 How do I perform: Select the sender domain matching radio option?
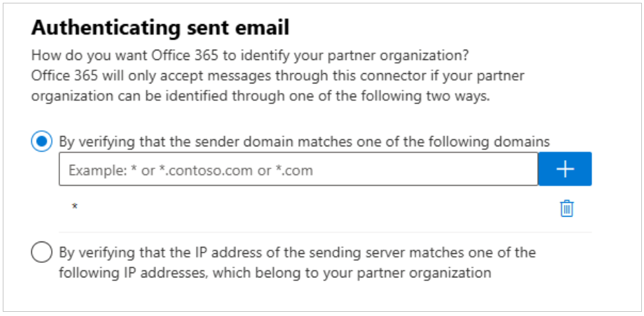tap(41, 141)
